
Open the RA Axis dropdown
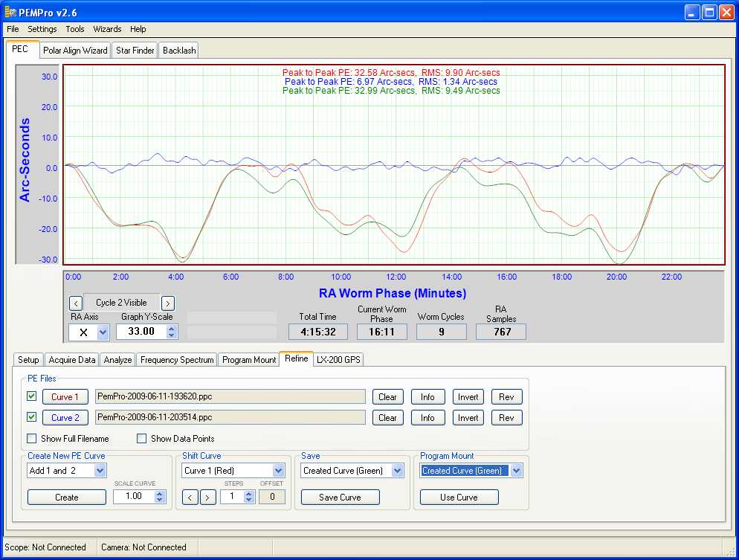103,332
